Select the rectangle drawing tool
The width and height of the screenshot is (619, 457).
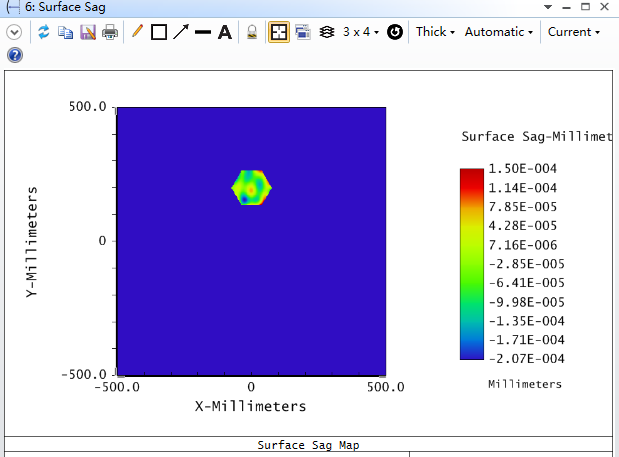(158, 32)
